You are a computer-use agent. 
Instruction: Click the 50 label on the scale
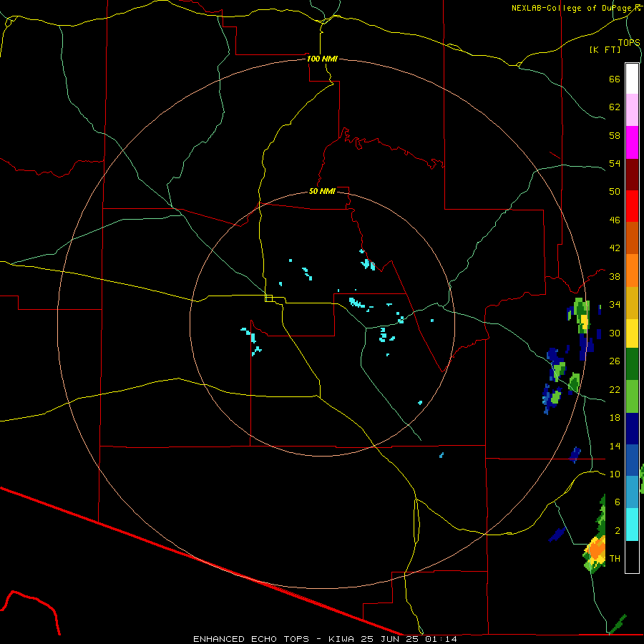615,192
